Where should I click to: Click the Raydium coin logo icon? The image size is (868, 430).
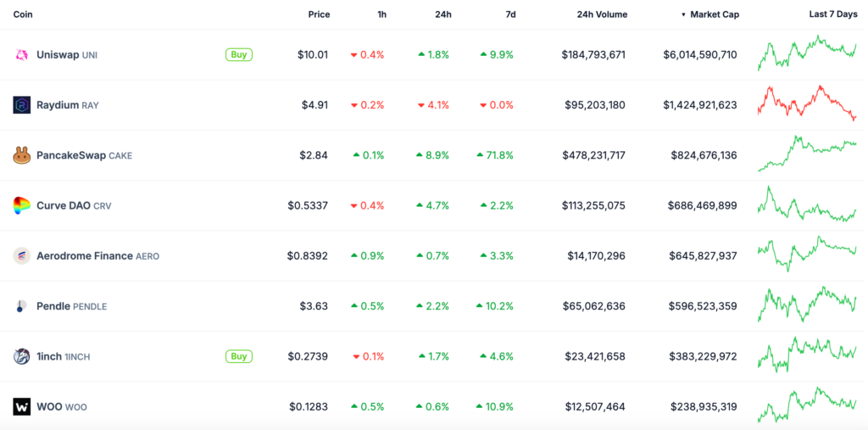pos(21,104)
